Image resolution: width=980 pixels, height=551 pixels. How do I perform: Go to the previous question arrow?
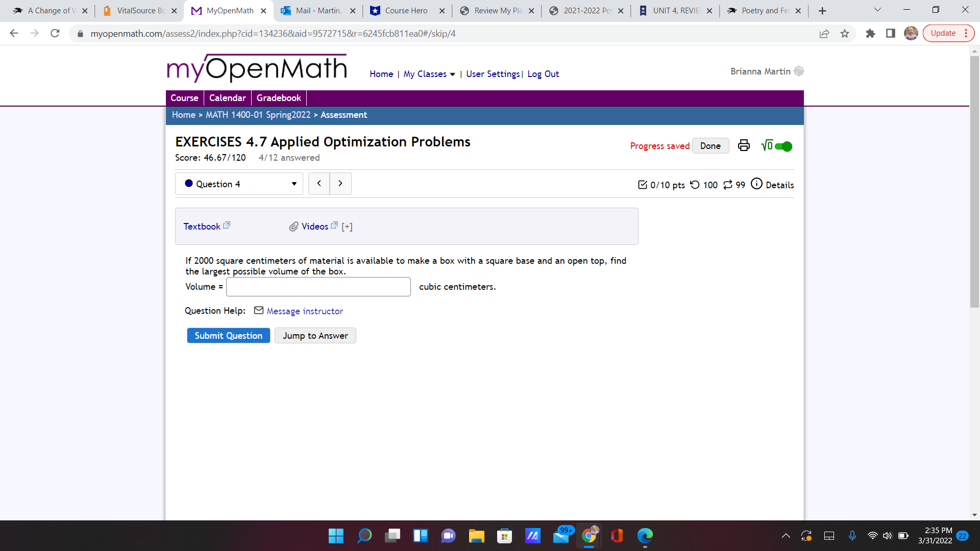(x=319, y=184)
